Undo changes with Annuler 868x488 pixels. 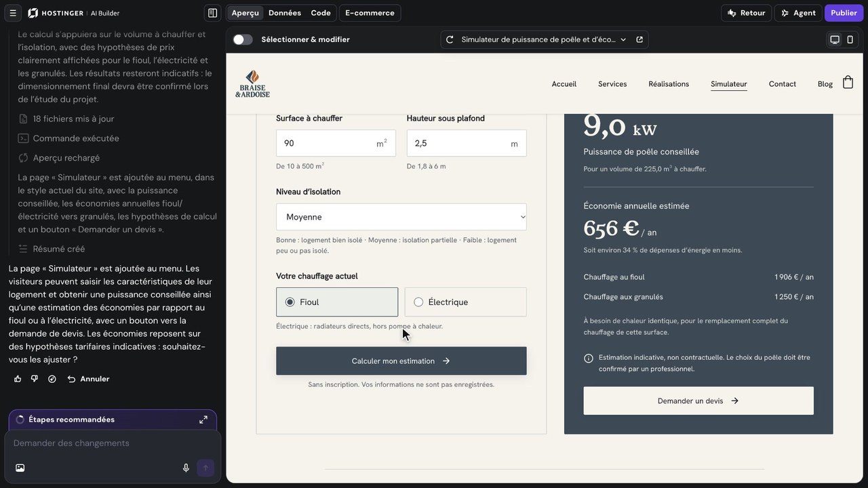coord(88,379)
